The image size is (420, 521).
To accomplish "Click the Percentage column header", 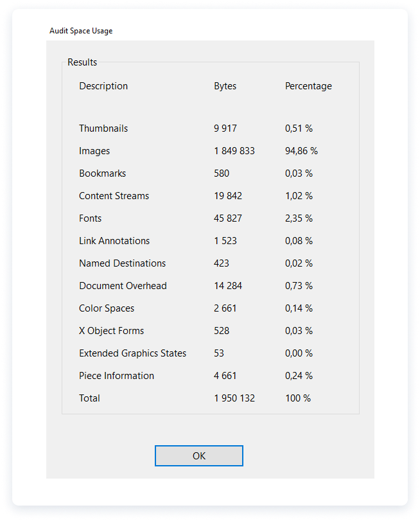I will [x=308, y=86].
